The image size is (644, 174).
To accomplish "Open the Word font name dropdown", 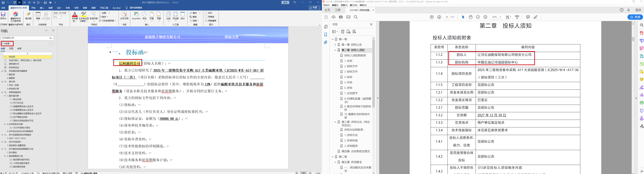I will click(x=67, y=13).
